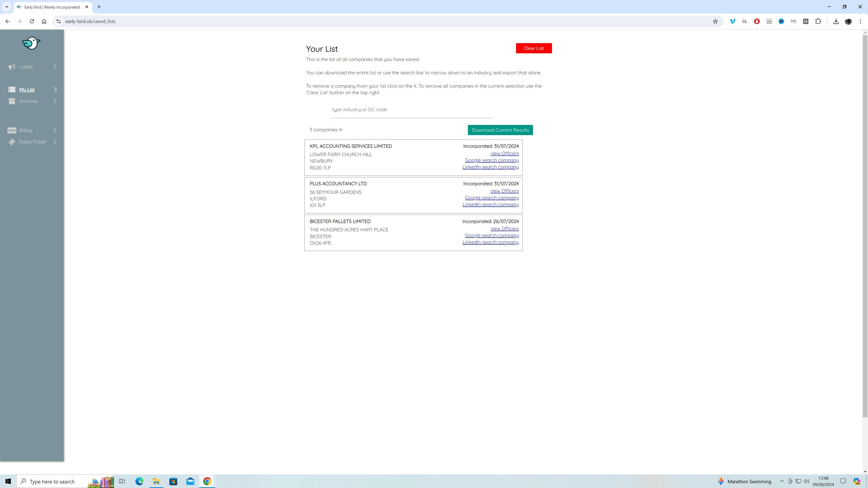Click the Archives box icon
This screenshot has width=868, height=488.
pos(12,101)
